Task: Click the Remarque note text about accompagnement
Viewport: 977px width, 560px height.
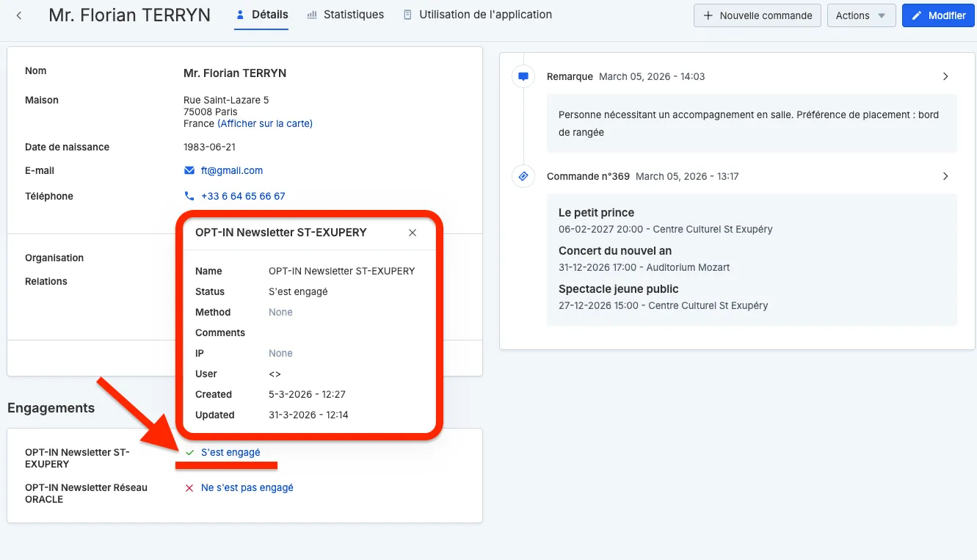Action: (749, 123)
